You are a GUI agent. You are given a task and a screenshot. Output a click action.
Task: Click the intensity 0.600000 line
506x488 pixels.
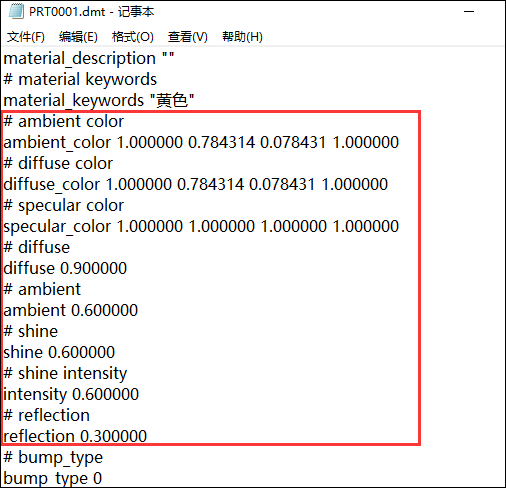[x=71, y=394]
